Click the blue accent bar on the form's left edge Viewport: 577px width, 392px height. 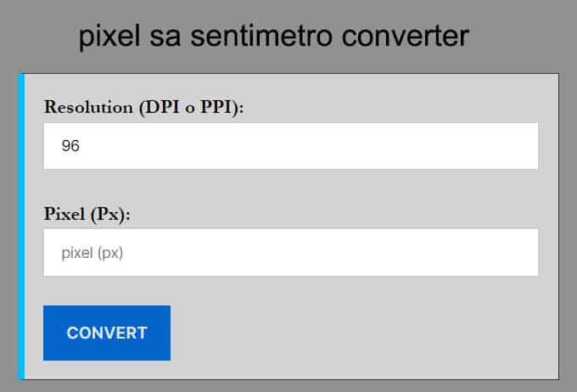click(21, 226)
